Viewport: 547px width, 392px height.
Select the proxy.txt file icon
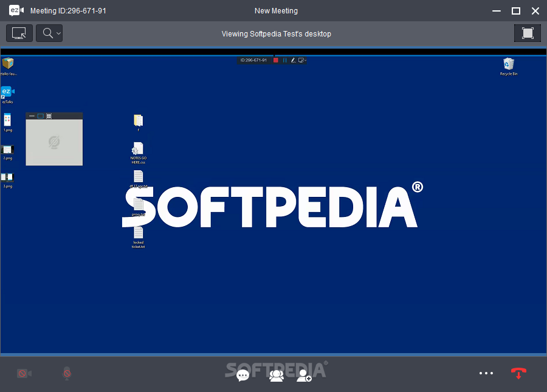click(138, 207)
